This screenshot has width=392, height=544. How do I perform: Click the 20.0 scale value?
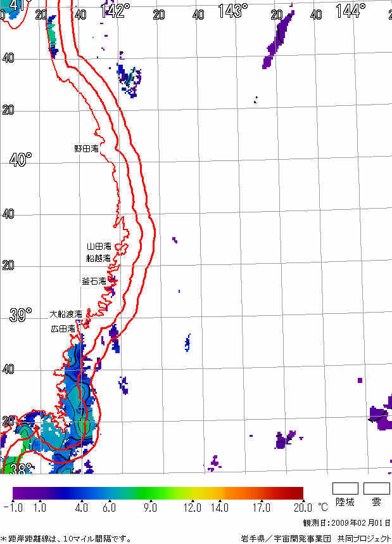303,508
